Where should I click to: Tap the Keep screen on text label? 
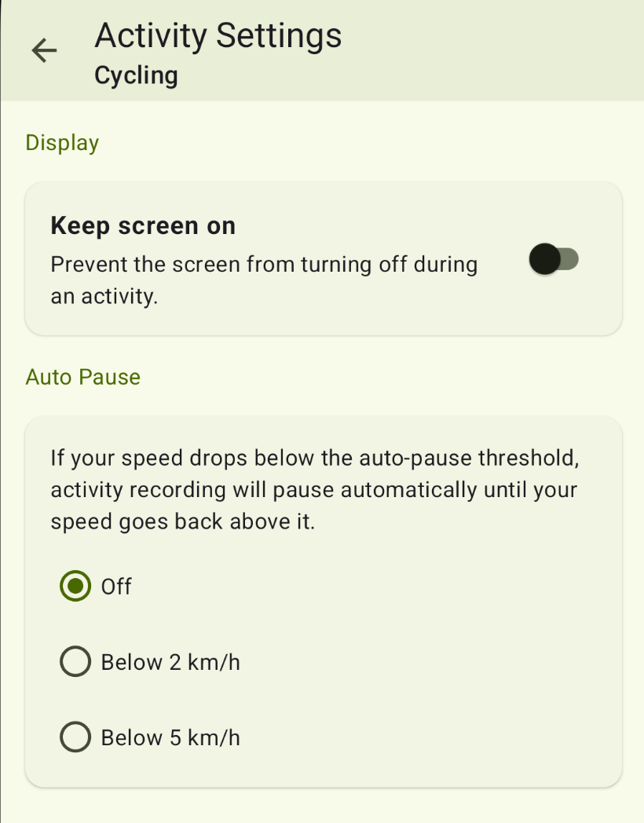pos(143,225)
